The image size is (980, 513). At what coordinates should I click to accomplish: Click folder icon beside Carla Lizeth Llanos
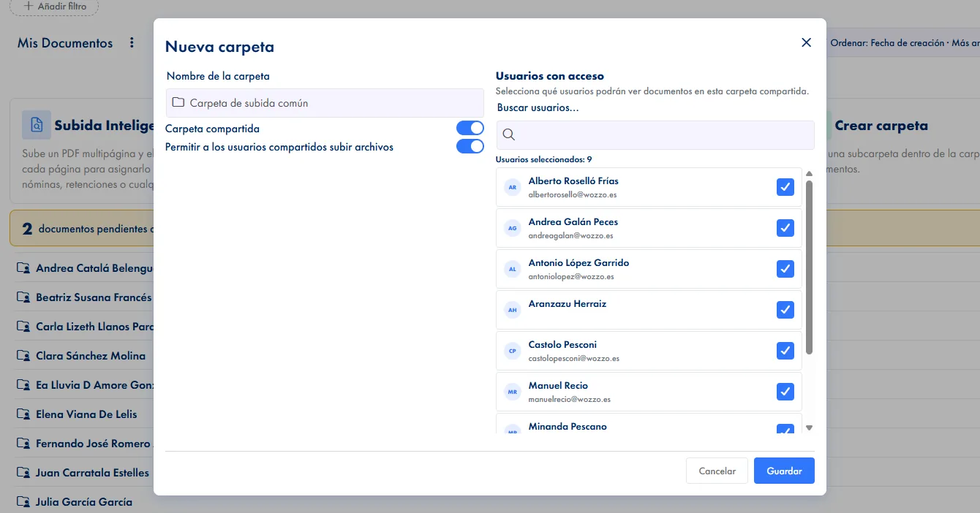click(x=23, y=327)
